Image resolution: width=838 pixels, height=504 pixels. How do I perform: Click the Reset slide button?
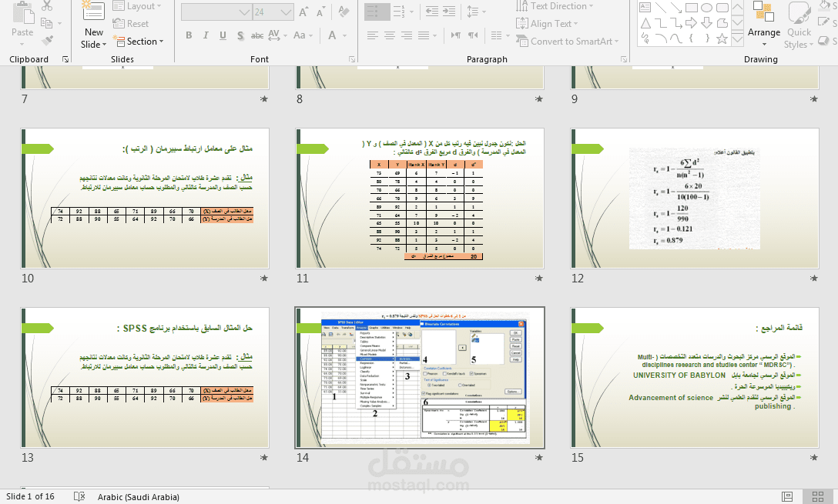(131, 24)
